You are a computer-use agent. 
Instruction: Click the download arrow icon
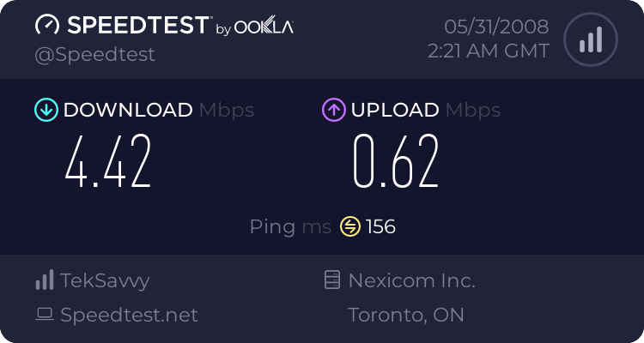pyautogui.click(x=45, y=110)
